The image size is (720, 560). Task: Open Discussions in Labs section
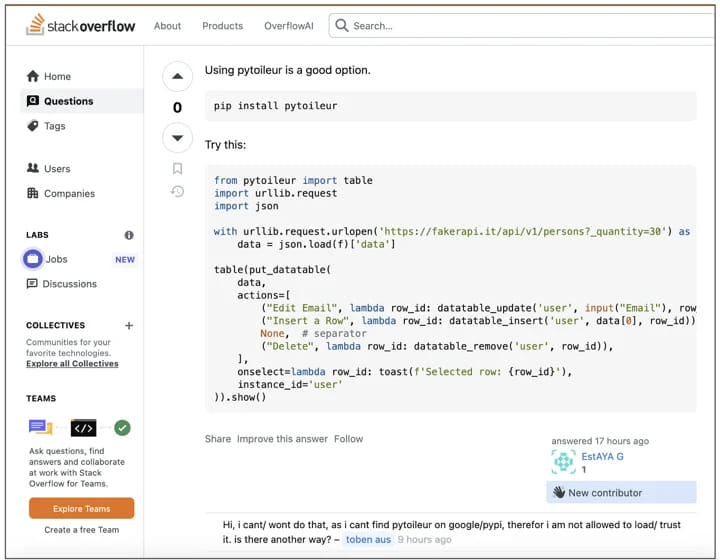point(69,284)
